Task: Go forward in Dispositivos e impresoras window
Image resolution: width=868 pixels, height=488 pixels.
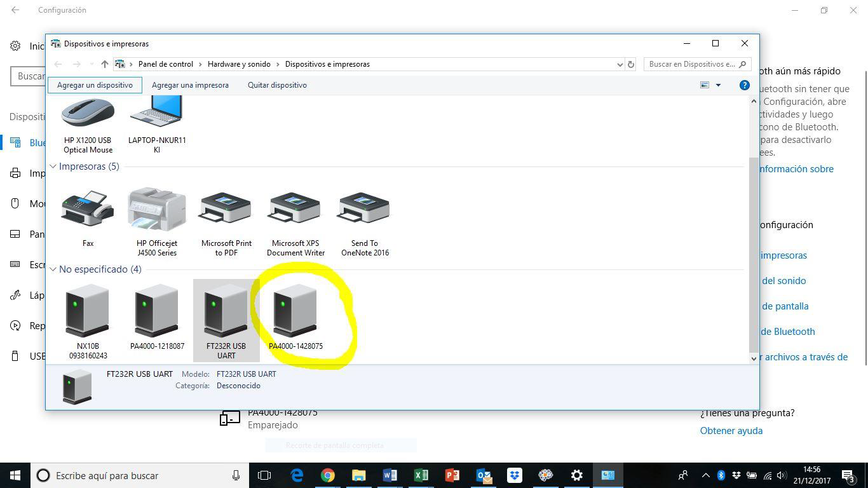Action: [x=77, y=64]
